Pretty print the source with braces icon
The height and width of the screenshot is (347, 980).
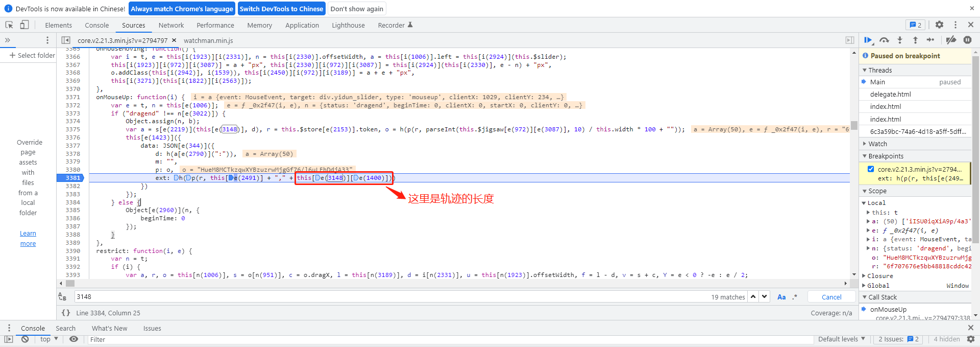pos(66,313)
